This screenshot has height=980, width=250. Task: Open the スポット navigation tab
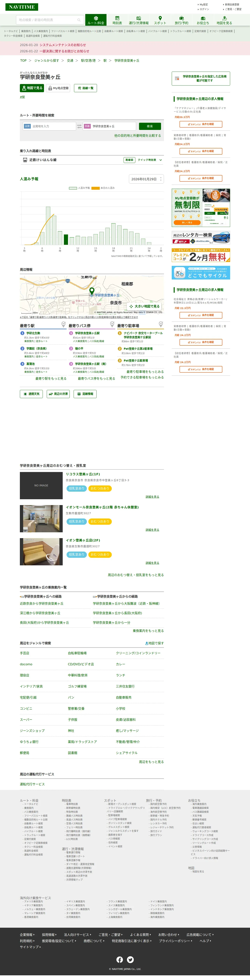[x=160, y=20]
